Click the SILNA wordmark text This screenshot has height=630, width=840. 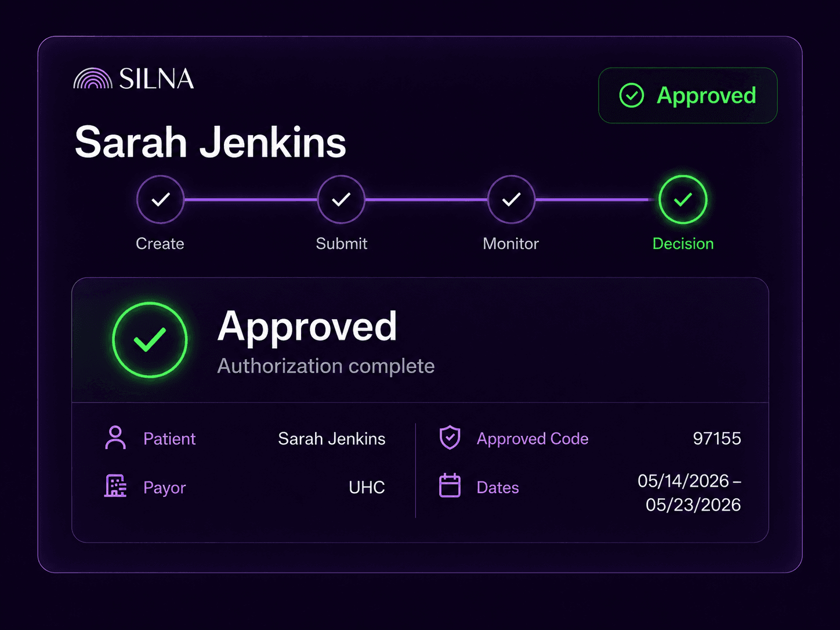156,79
